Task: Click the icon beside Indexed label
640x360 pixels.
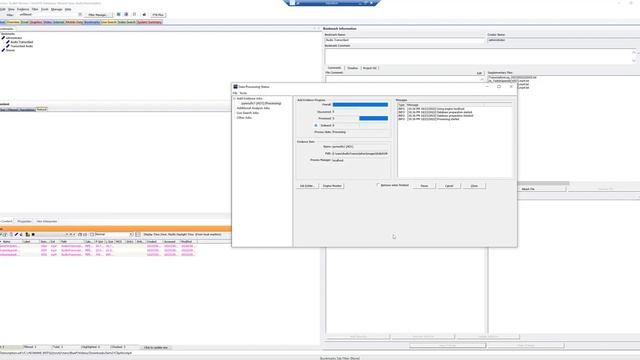Action: tap(316, 125)
